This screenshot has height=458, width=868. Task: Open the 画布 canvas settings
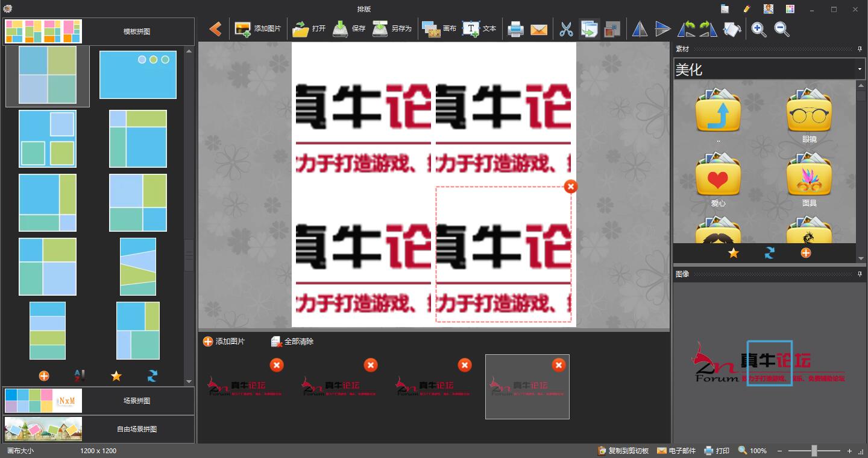coord(439,28)
